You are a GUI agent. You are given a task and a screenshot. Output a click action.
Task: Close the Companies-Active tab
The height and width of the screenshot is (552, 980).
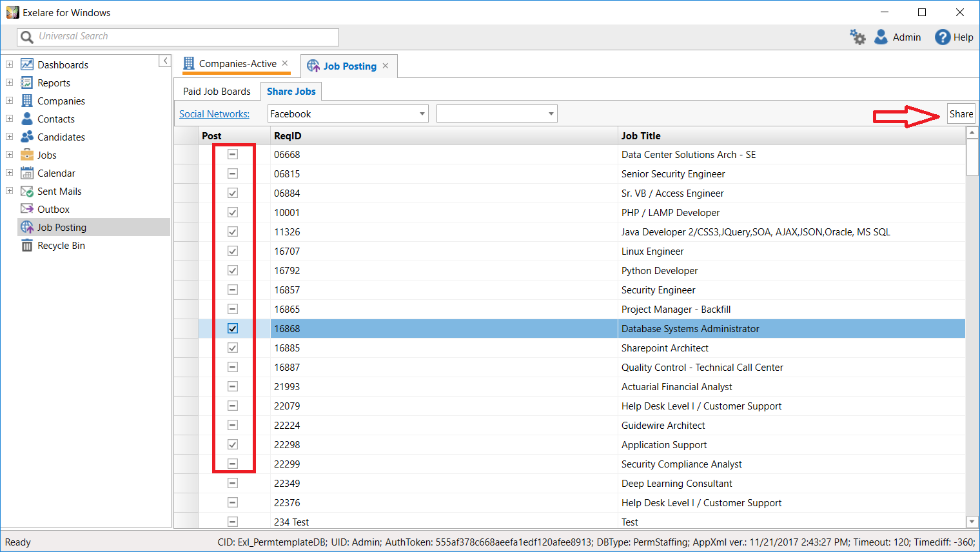point(285,63)
